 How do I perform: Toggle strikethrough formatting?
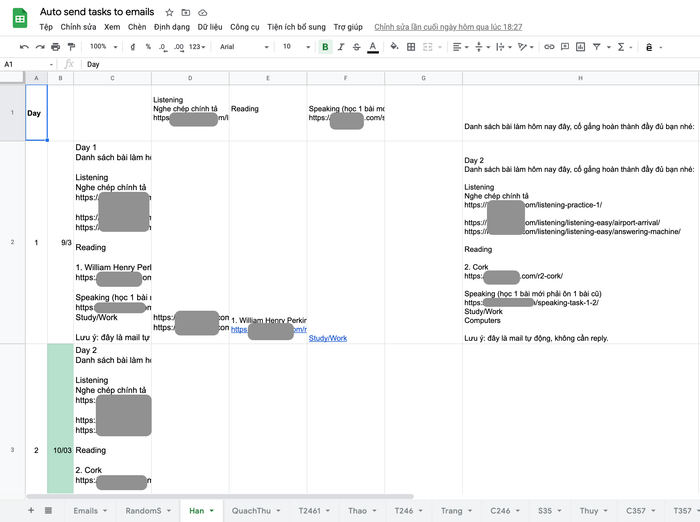point(356,47)
